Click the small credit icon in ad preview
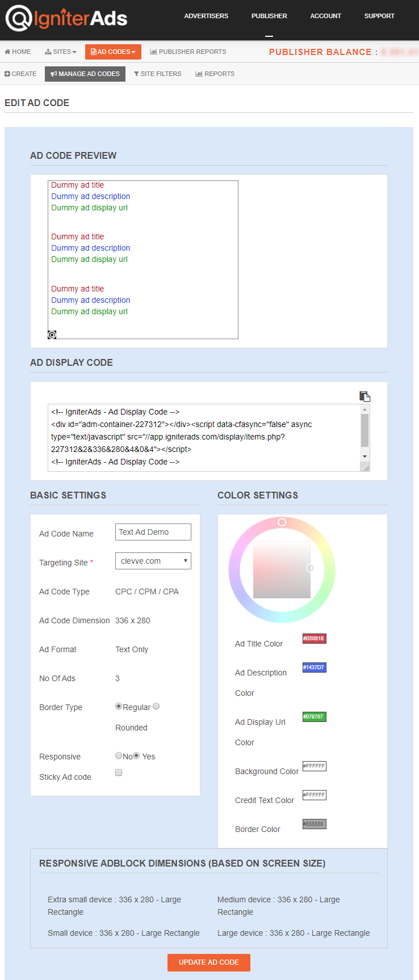The image size is (419, 980). click(52, 335)
